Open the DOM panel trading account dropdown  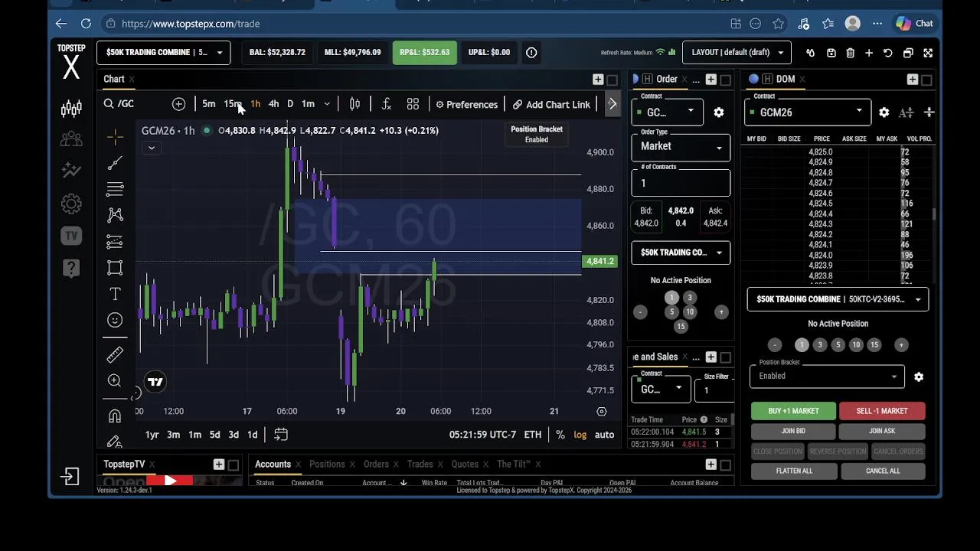(838, 299)
